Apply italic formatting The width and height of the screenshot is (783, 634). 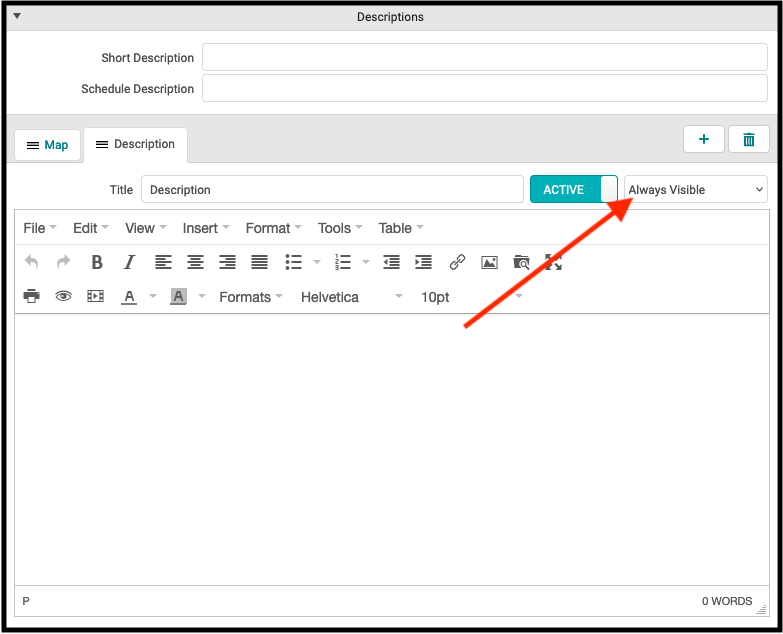click(x=129, y=262)
